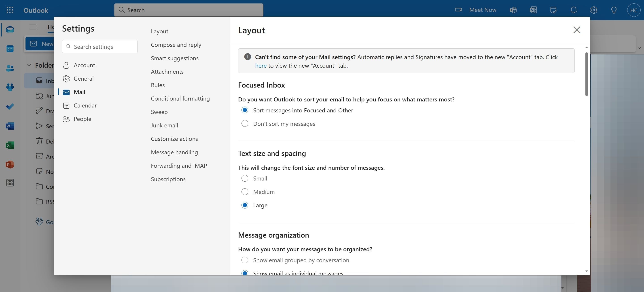Open Mail settings category

click(x=79, y=92)
